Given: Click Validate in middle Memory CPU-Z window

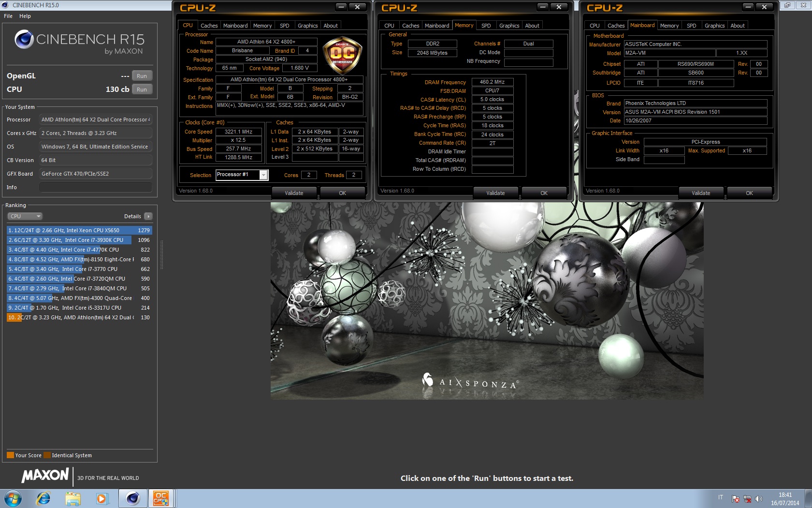Looking at the screenshot, I should click(x=495, y=193).
